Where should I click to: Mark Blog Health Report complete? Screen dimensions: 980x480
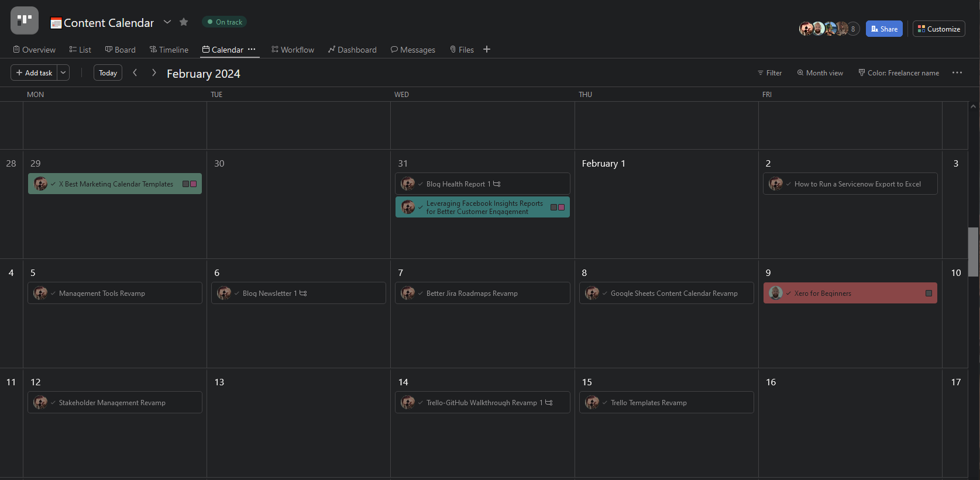tap(421, 184)
